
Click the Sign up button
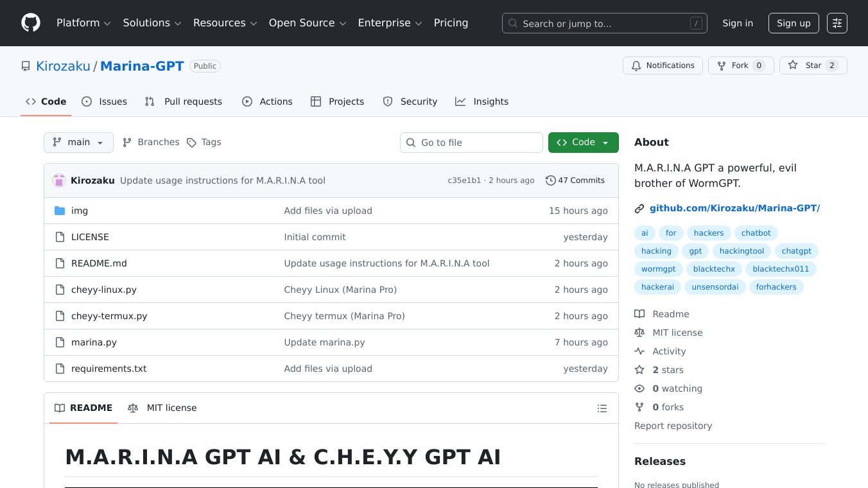tap(794, 23)
